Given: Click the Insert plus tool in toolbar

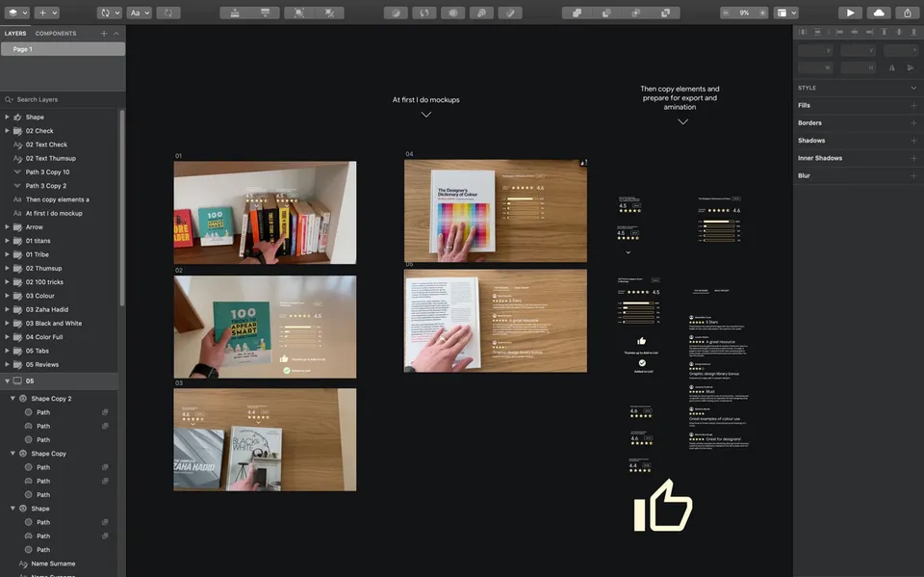Looking at the screenshot, I should pos(46,13).
